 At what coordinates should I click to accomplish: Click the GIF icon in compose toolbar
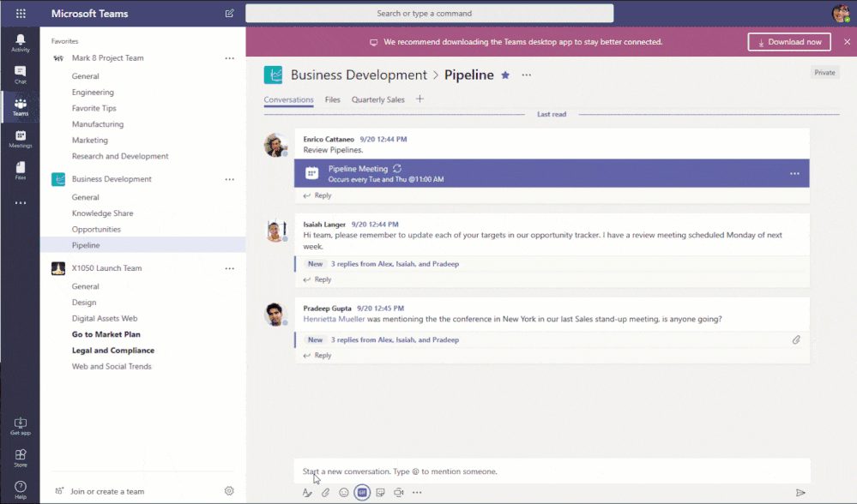362,493
